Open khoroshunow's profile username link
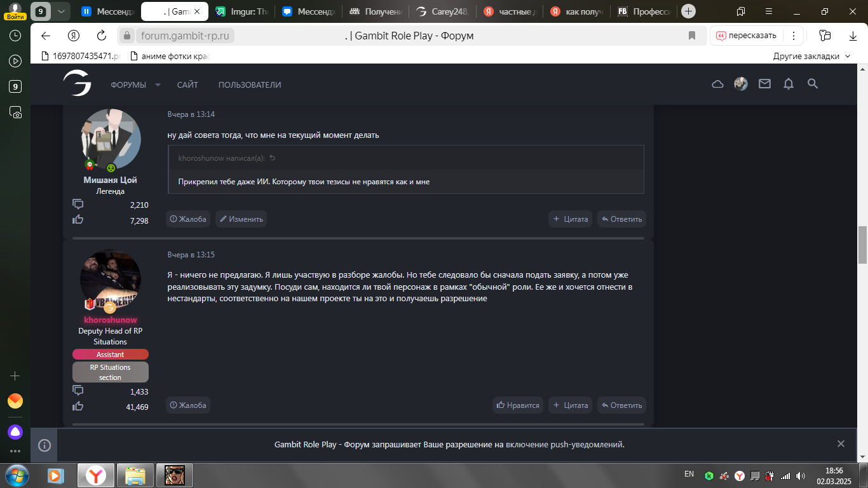 click(x=111, y=320)
